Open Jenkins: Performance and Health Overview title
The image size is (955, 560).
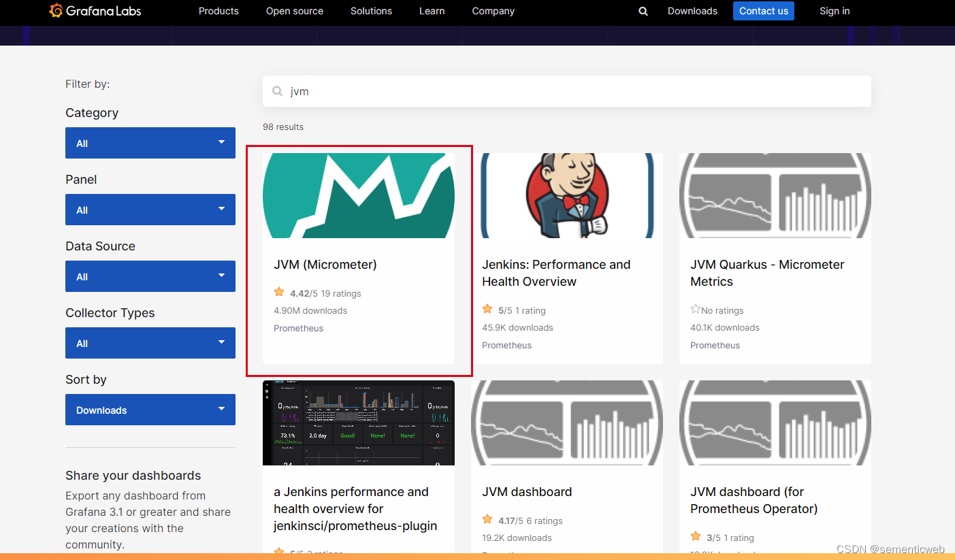pos(556,273)
